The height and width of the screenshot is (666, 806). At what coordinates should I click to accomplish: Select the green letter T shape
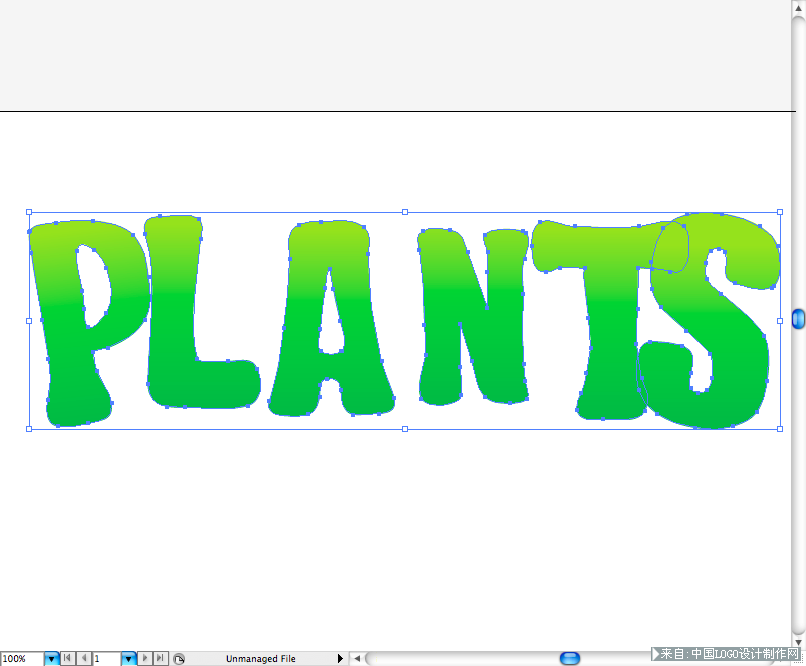pyautogui.click(x=612, y=319)
